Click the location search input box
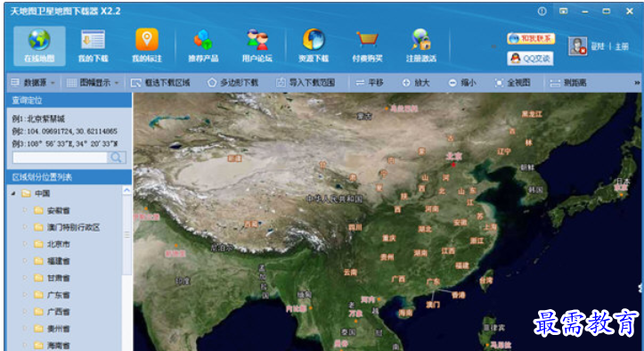 (x=60, y=158)
